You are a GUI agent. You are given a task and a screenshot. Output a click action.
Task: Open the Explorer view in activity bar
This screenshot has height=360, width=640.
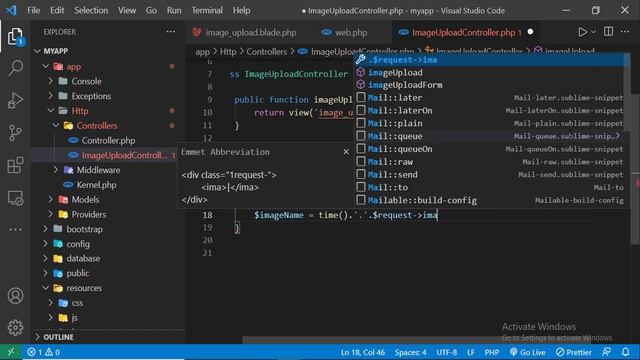pyautogui.click(x=16, y=37)
